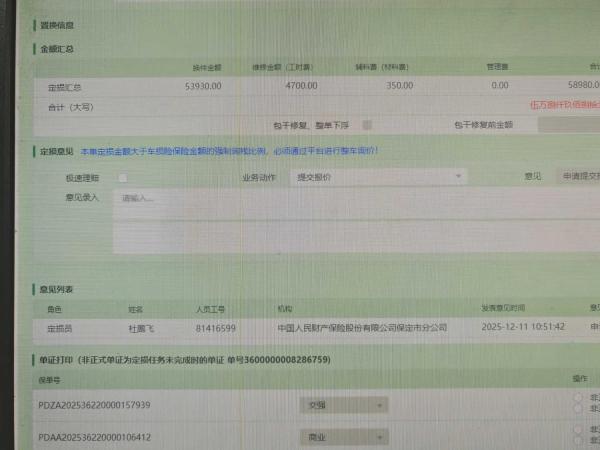Click the 包干修复前金额 input field
Viewport: 600px width, 450px height.
568,125
